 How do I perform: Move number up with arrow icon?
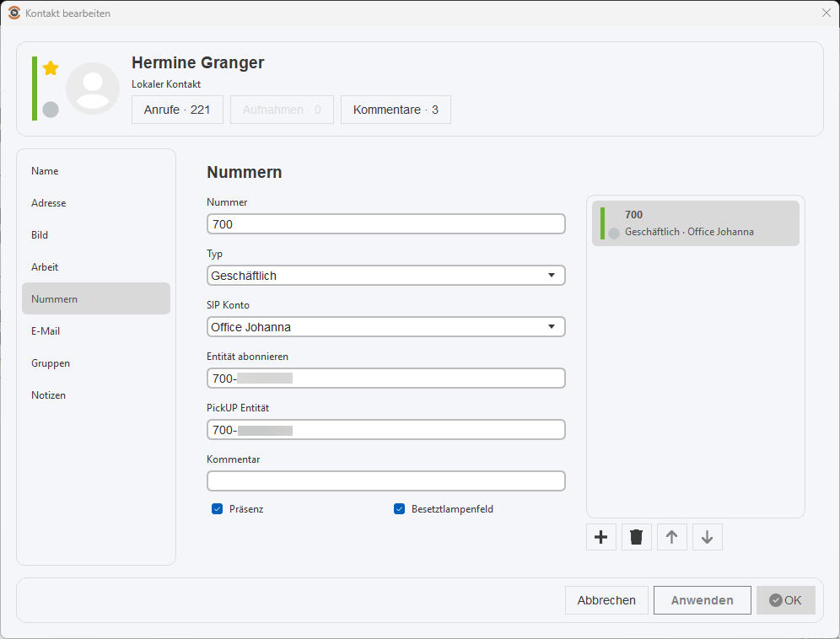672,537
